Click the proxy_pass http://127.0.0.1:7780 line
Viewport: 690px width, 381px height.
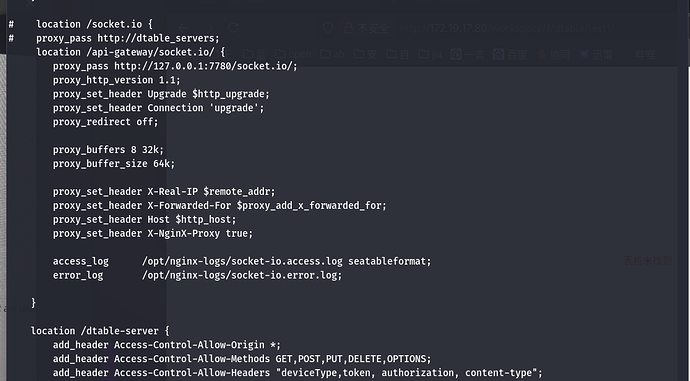click(x=175, y=66)
